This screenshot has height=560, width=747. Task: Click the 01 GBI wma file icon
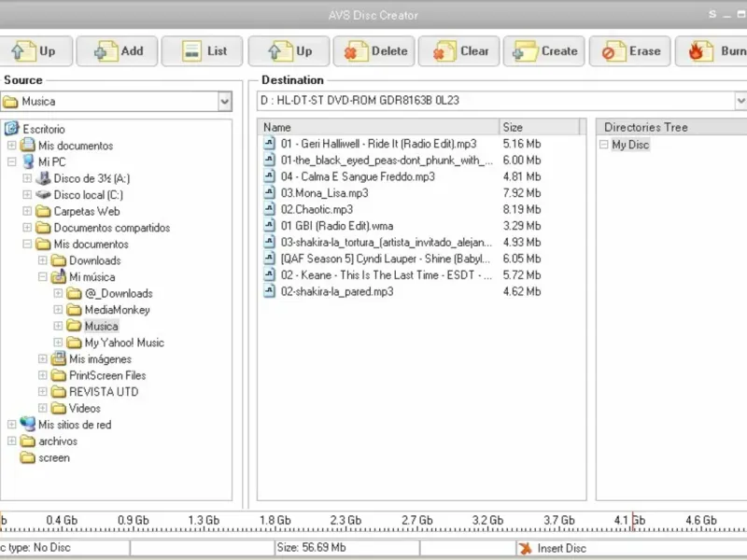tap(270, 225)
